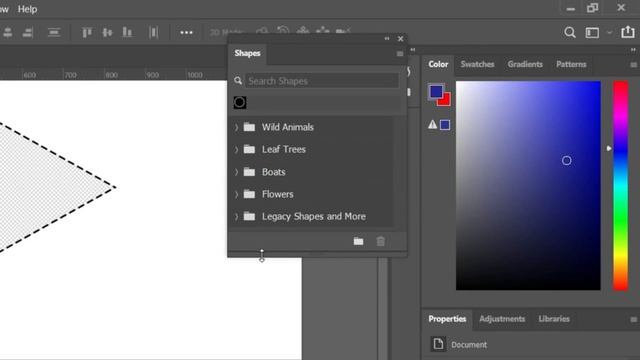
Task: Open the Color panel flyout menu
Action: [633, 65]
